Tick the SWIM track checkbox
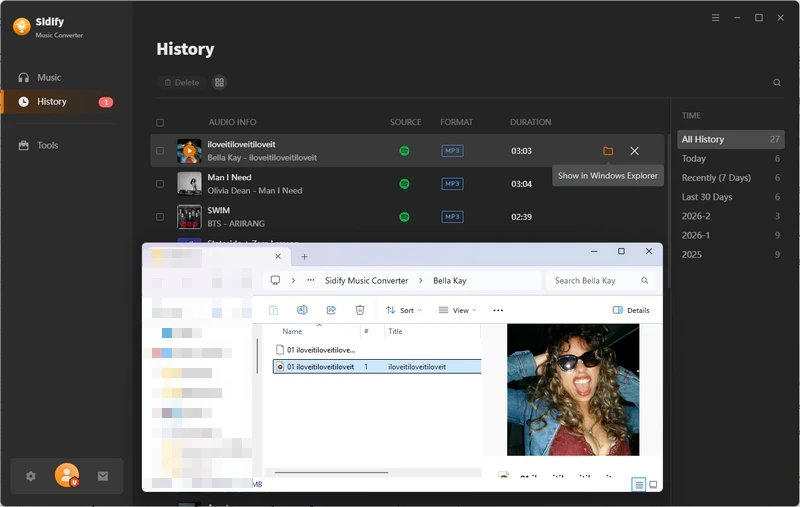 pyautogui.click(x=160, y=217)
